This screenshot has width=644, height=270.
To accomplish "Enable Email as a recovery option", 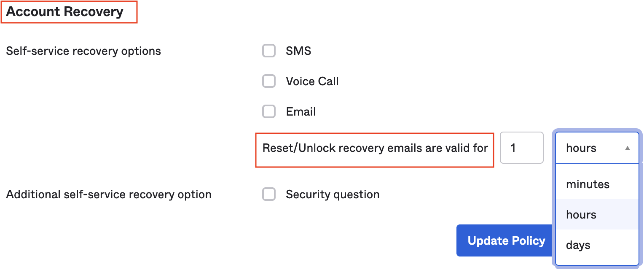I will point(268,111).
